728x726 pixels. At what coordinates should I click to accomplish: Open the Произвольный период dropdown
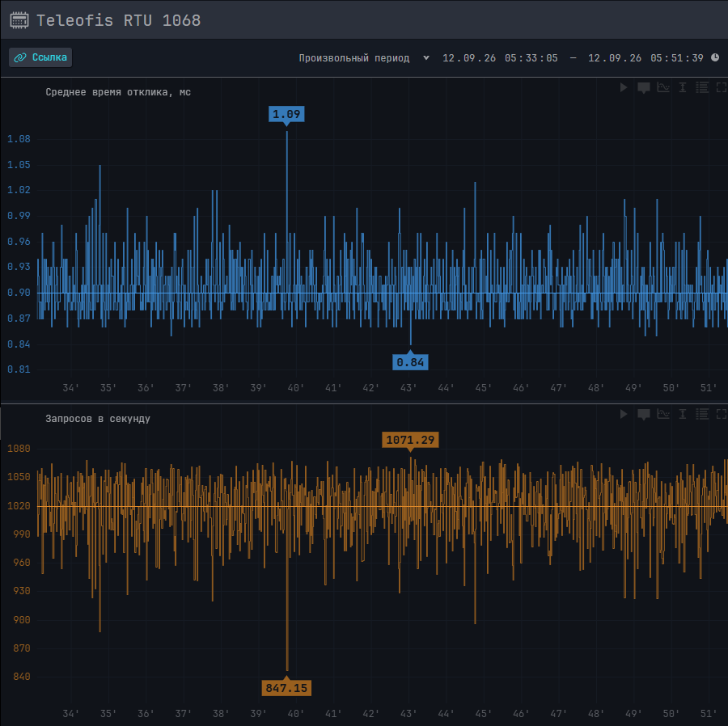coord(364,58)
